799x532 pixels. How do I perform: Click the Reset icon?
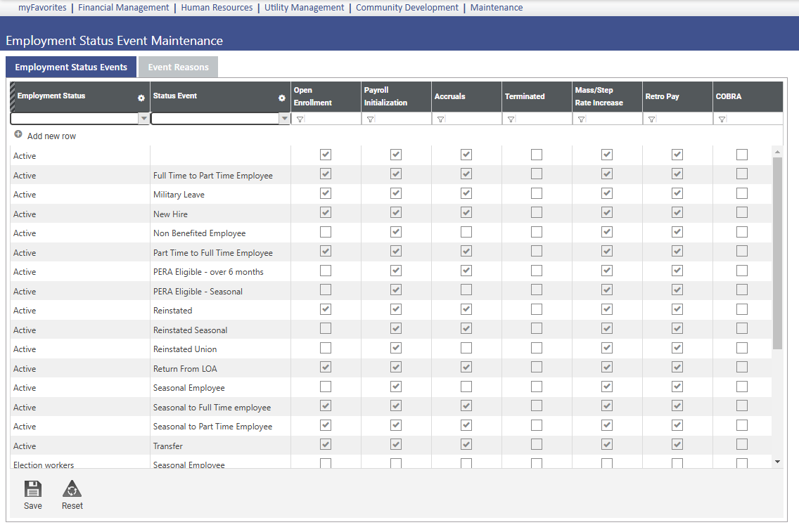click(72, 488)
